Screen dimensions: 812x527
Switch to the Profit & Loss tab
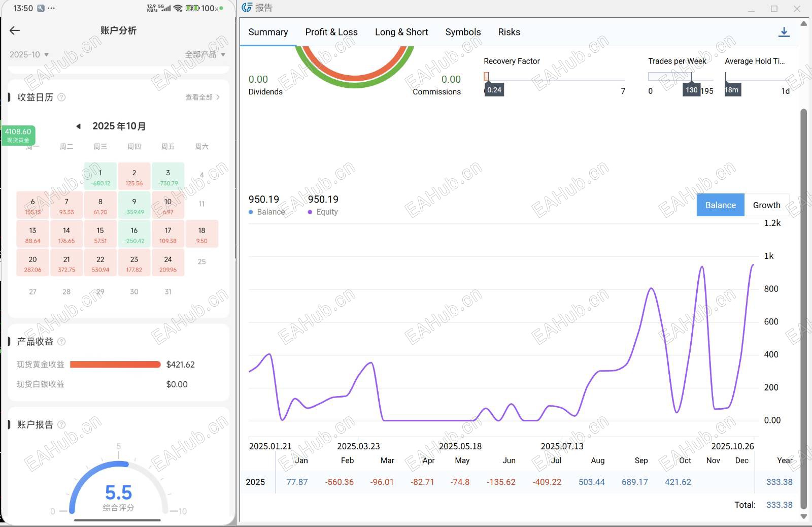(331, 32)
